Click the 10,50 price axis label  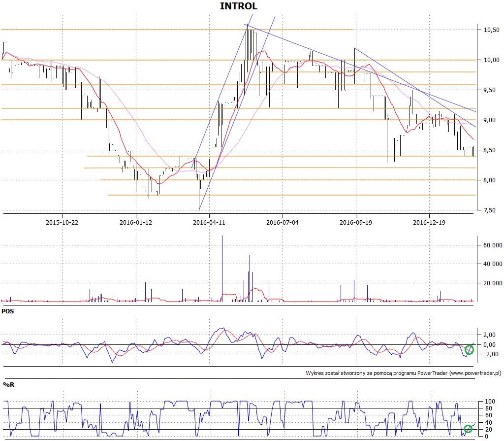[x=492, y=30]
